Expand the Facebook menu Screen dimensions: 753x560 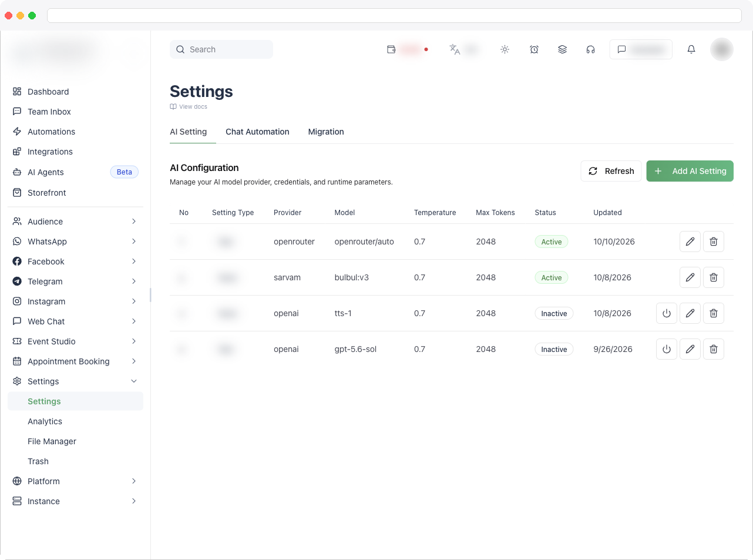coord(75,261)
